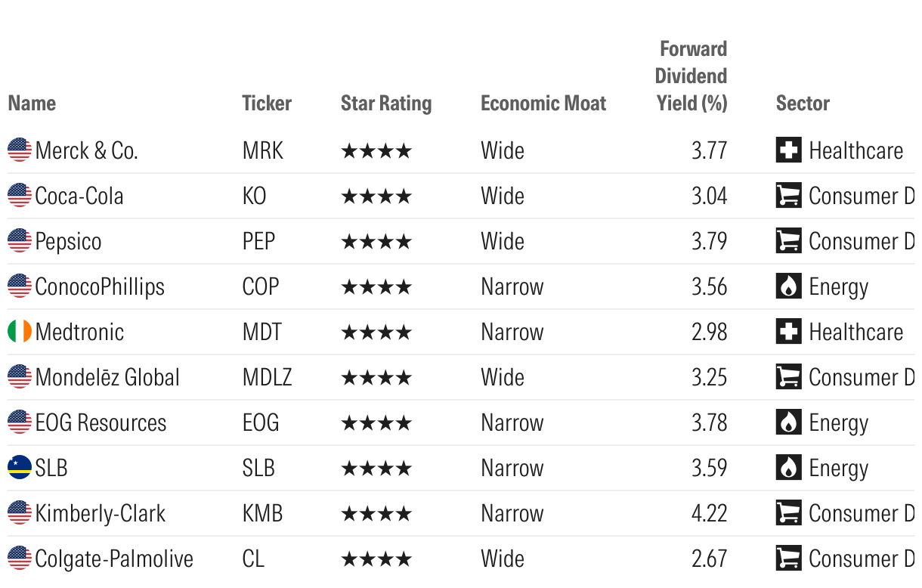Click the Sector column header
The width and height of the screenshot is (922, 588).
pyautogui.click(x=803, y=104)
